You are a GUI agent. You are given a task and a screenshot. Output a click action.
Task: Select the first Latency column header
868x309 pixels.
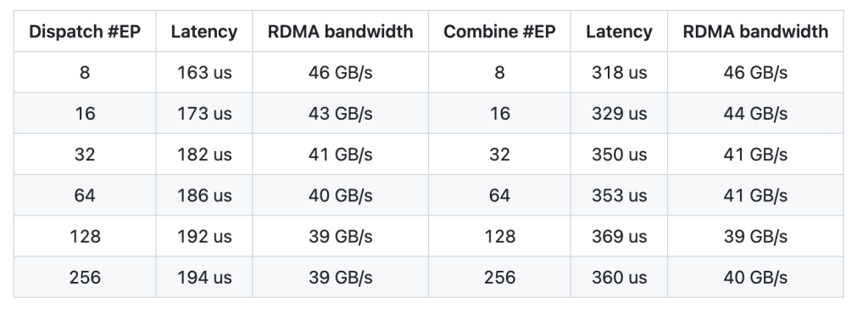point(204,31)
